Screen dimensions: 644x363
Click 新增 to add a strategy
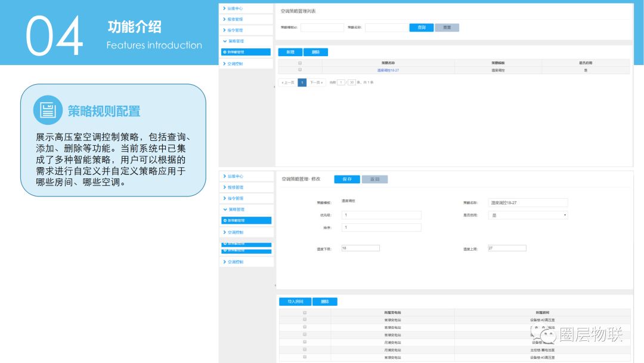tap(290, 52)
